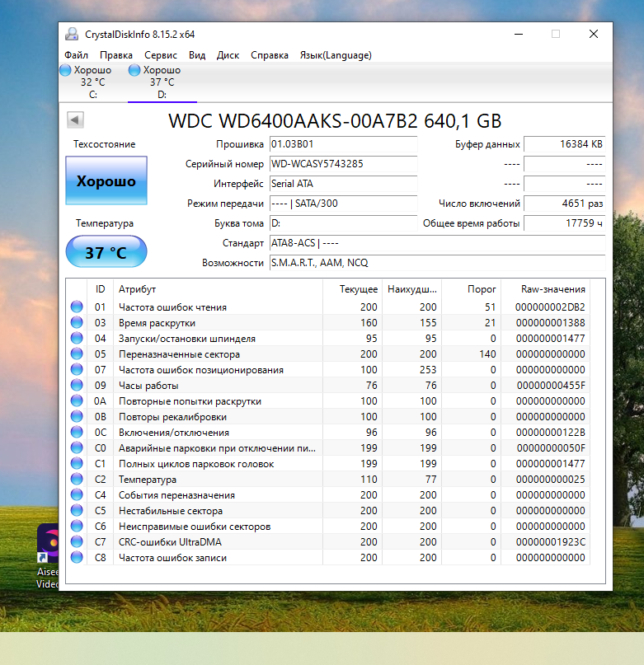Click the previous disk arrow button
The height and width of the screenshot is (665, 644).
pyautogui.click(x=75, y=120)
